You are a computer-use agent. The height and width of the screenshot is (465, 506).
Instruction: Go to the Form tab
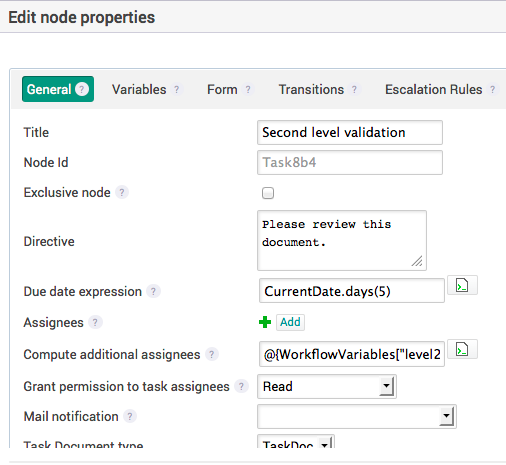point(222,89)
